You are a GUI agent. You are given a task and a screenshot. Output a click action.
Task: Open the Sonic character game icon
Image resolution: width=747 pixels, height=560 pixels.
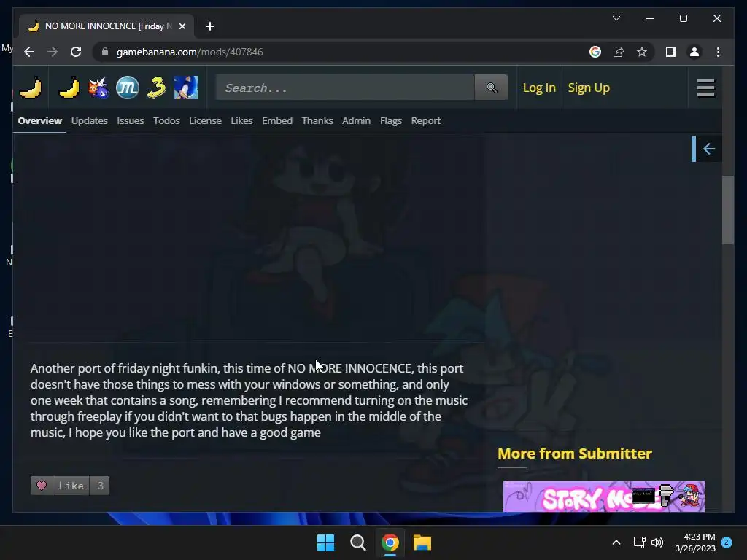[186, 87]
